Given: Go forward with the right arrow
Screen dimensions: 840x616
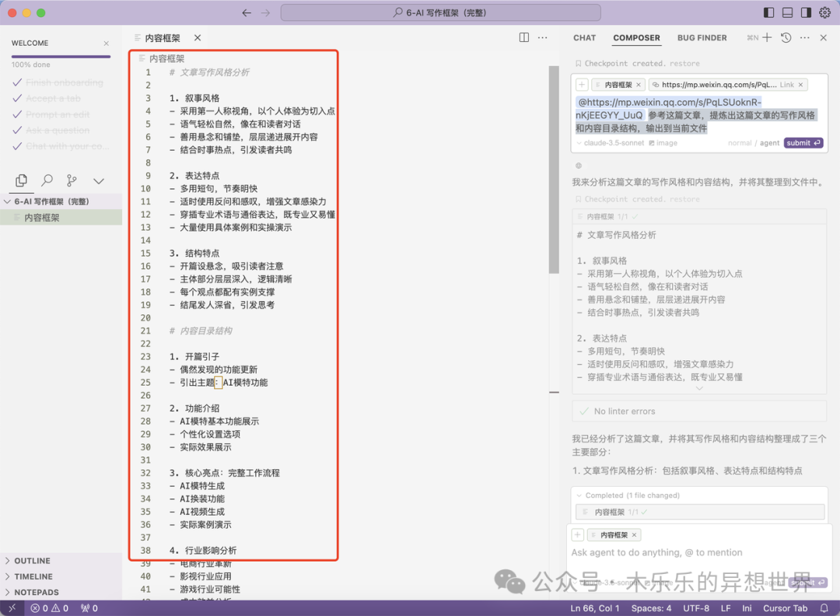Looking at the screenshot, I should [266, 13].
